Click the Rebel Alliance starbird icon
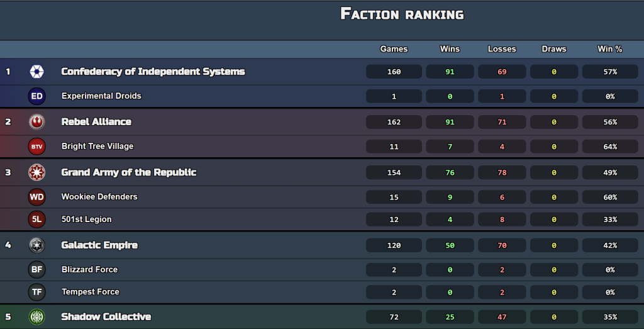Viewport: 644px width, 329px height. point(36,121)
